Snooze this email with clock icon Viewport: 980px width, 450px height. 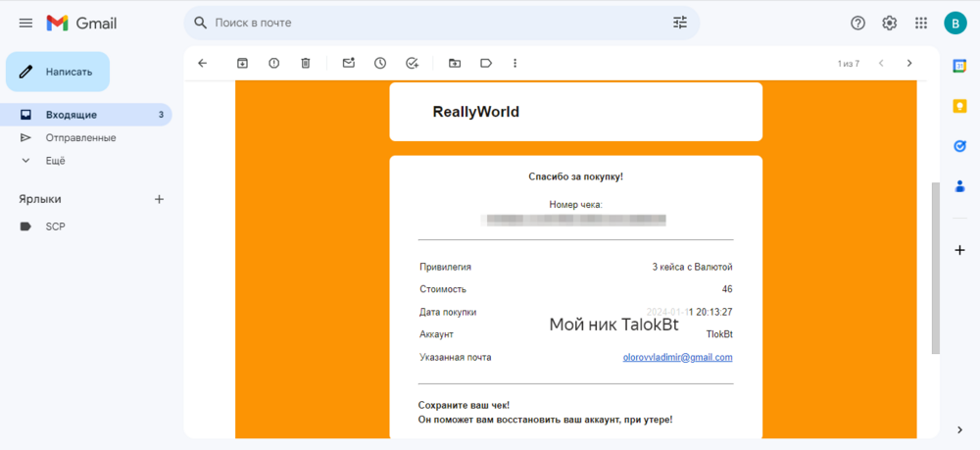click(380, 63)
